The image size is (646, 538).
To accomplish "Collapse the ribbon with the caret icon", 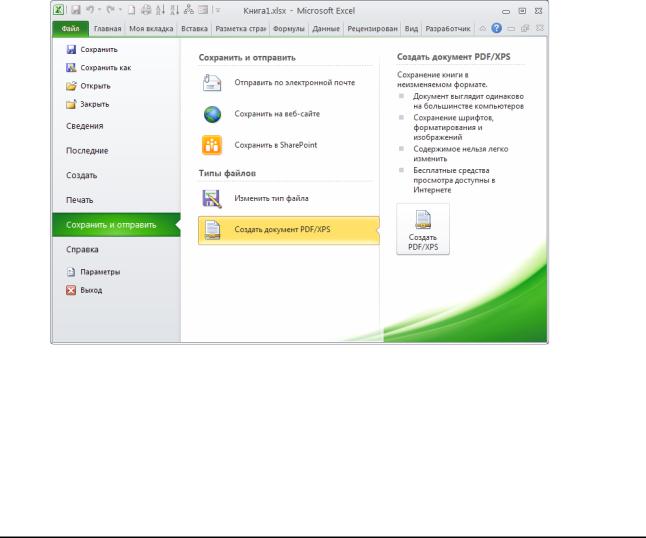I will coord(483,28).
